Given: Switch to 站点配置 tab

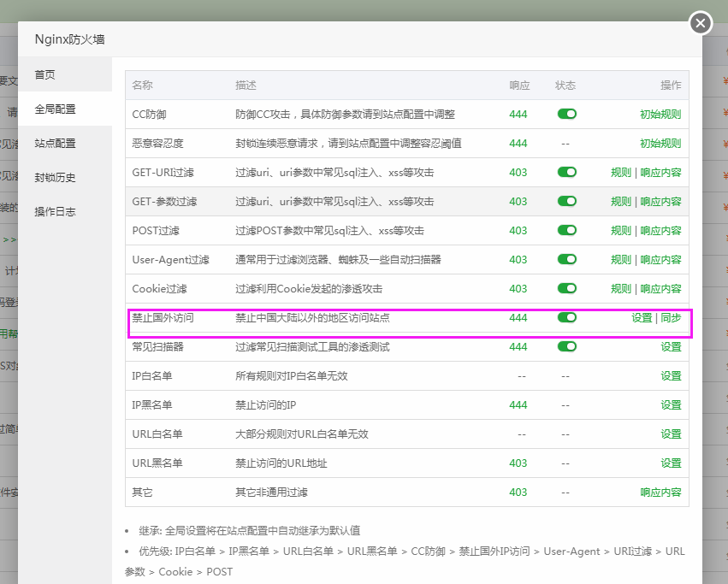Looking at the screenshot, I should coord(65,144).
